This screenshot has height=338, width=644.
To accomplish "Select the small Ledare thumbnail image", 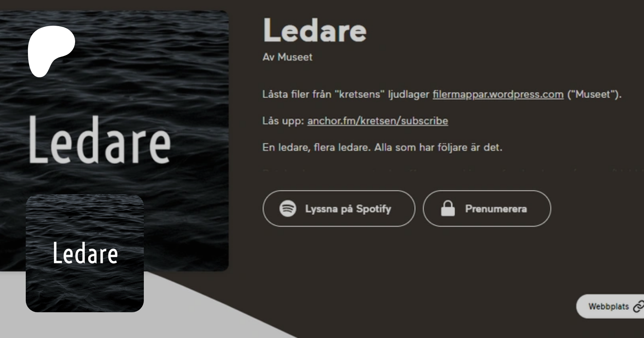I will [x=85, y=253].
